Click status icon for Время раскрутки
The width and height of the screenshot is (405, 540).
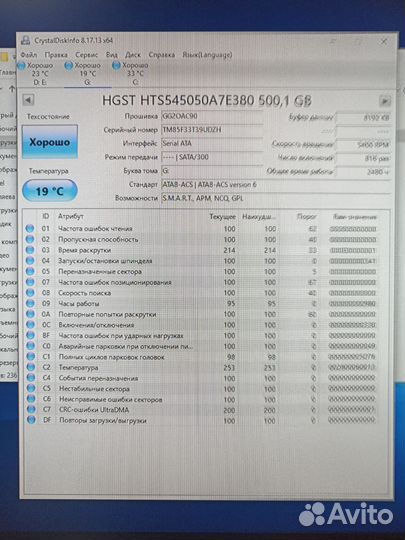point(30,250)
